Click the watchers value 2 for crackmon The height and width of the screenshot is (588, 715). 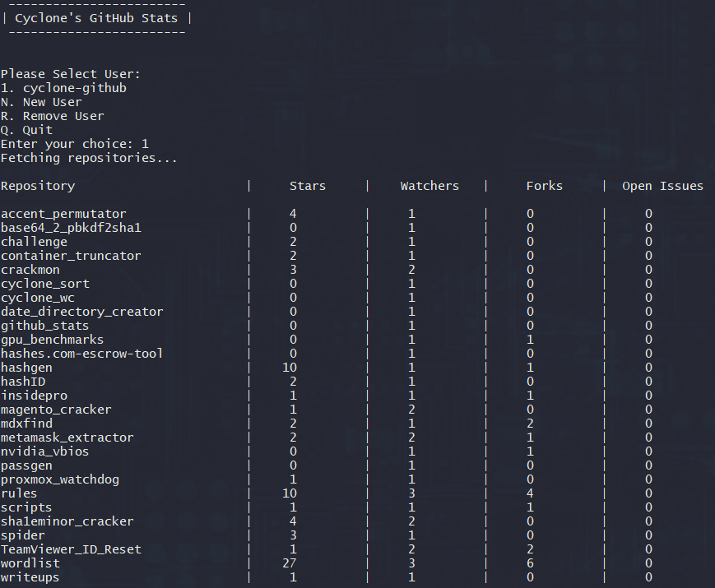click(411, 270)
